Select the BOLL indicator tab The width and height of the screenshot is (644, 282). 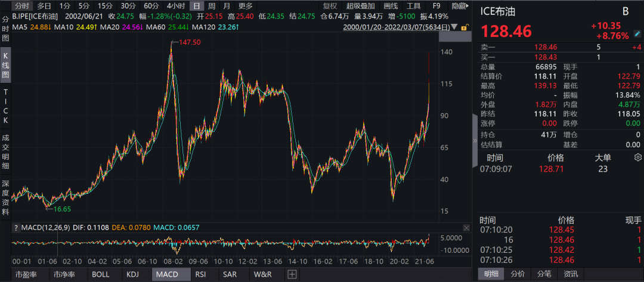100,274
